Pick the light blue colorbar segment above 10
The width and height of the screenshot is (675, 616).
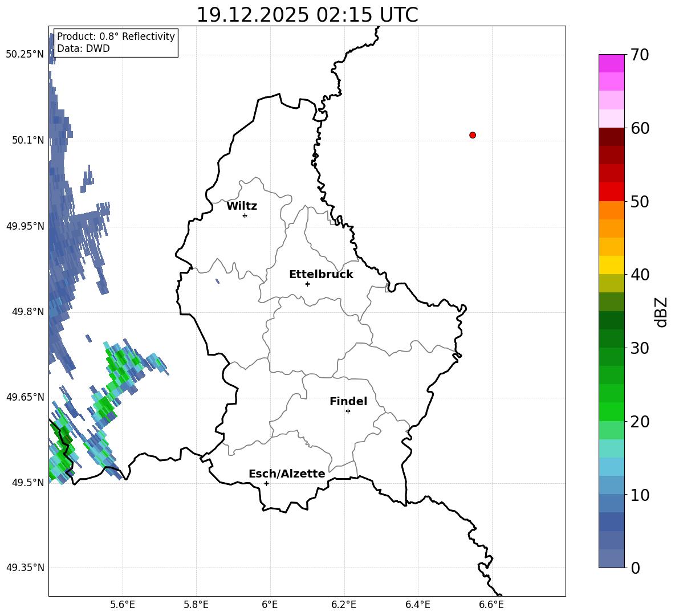click(612, 486)
